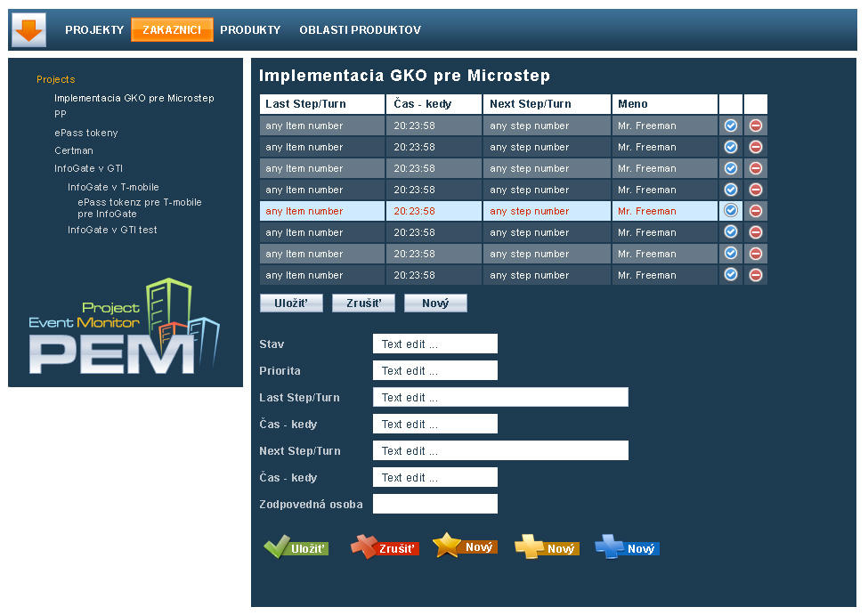Click the red remove icon in the second table row

click(x=756, y=147)
